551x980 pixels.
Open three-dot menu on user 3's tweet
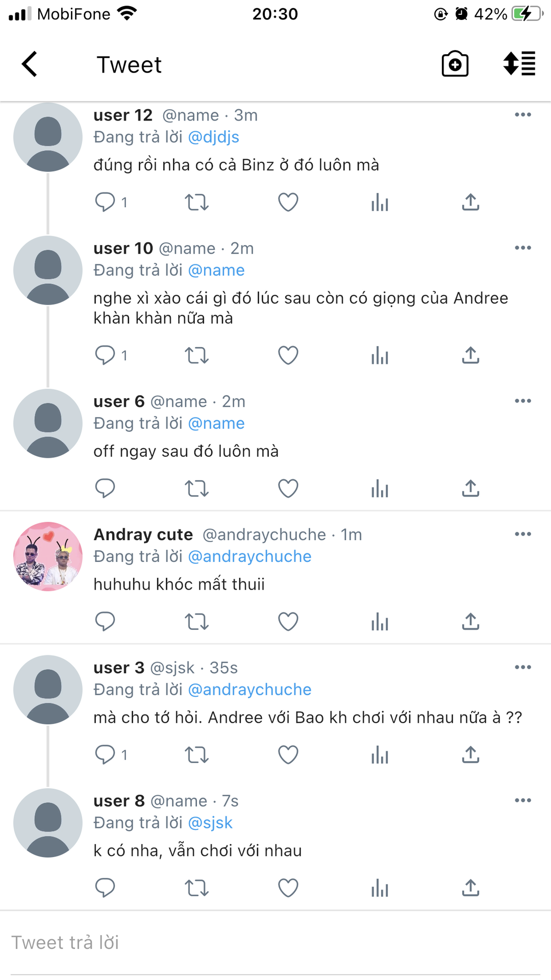(522, 668)
